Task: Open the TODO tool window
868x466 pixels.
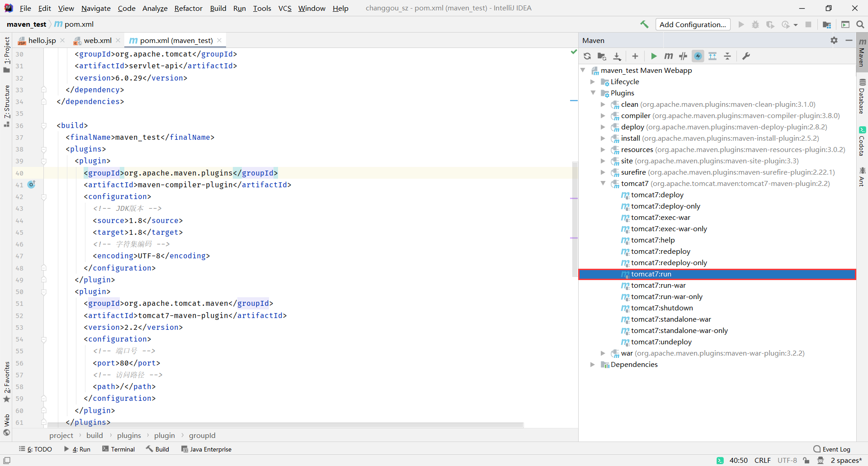Action: (36, 449)
